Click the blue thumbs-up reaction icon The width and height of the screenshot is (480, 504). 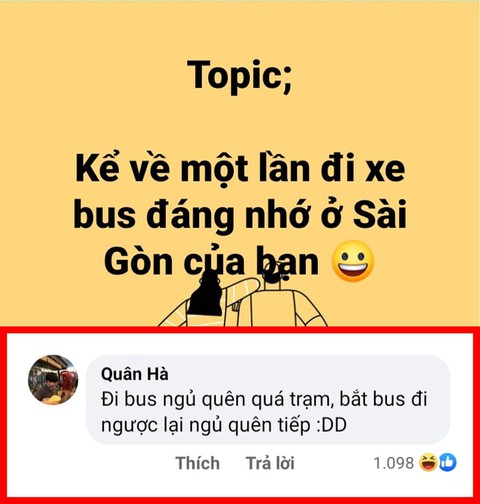pyautogui.click(x=448, y=463)
